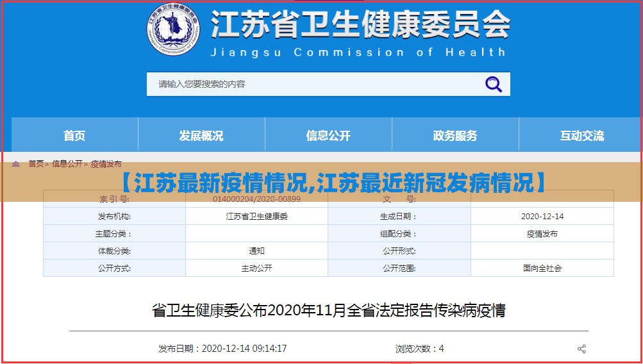Select index number 014000204/2020-00899

point(256,199)
